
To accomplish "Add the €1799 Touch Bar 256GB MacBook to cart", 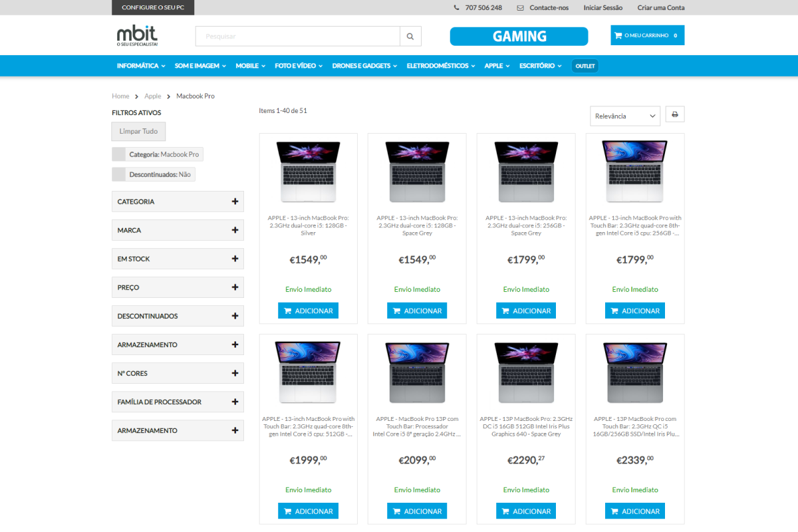I will (x=635, y=311).
